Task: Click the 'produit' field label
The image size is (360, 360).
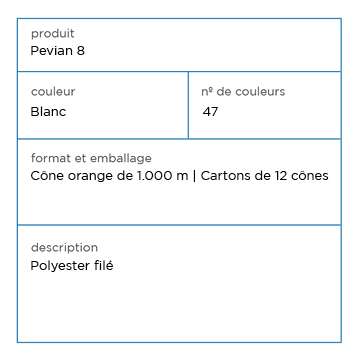Action: (53, 34)
